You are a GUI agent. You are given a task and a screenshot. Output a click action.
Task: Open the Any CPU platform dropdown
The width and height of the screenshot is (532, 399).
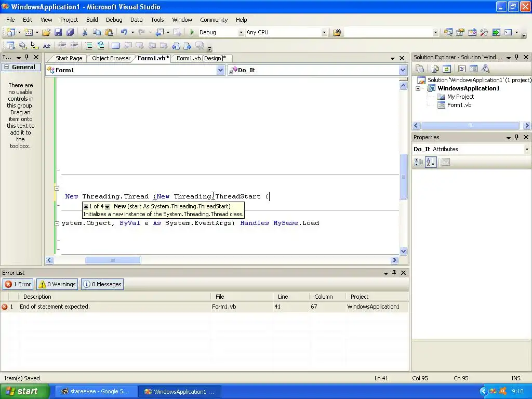pyautogui.click(x=324, y=32)
